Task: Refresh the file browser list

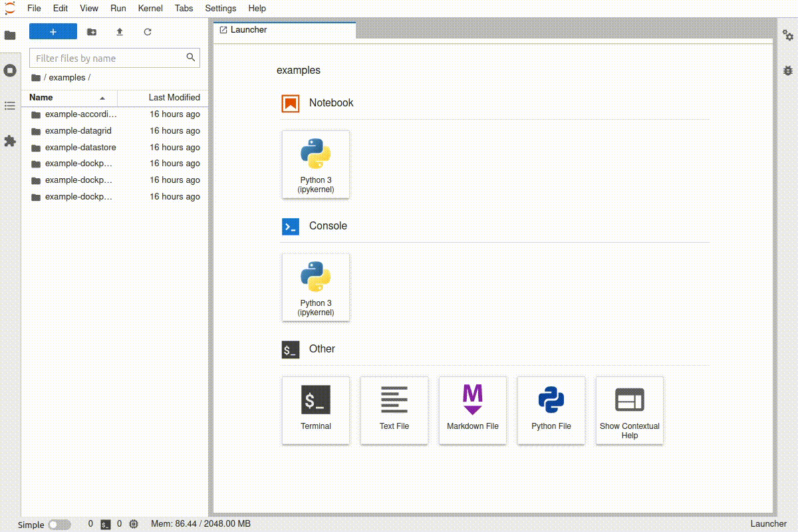Action: pos(148,32)
